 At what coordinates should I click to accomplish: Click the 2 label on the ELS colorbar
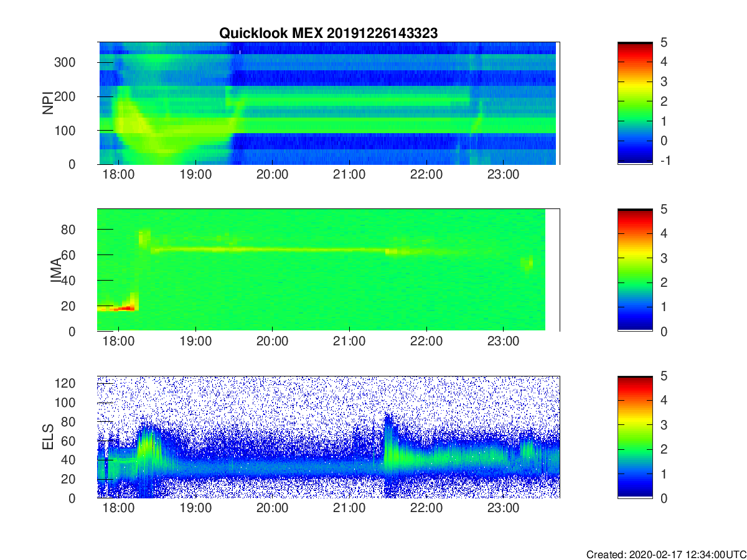[x=663, y=449]
